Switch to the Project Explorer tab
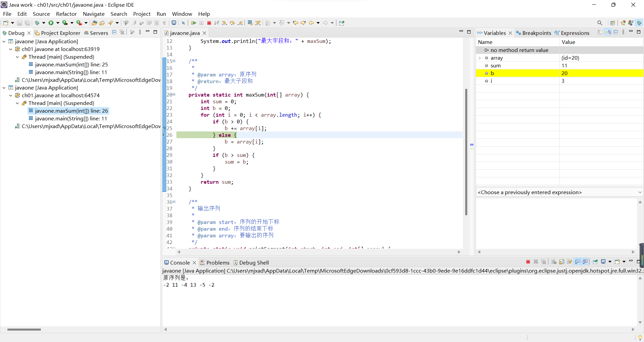The height and width of the screenshot is (342, 644). [57, 33]
